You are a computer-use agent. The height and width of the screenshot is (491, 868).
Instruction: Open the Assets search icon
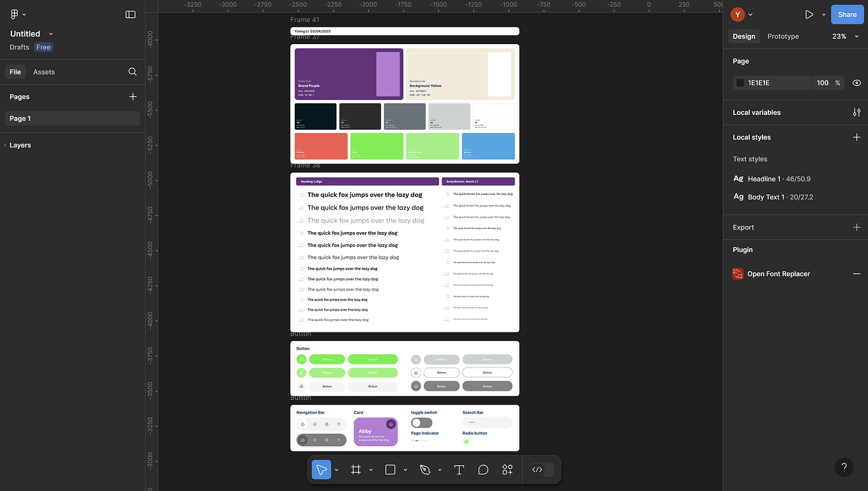(132, 72)
